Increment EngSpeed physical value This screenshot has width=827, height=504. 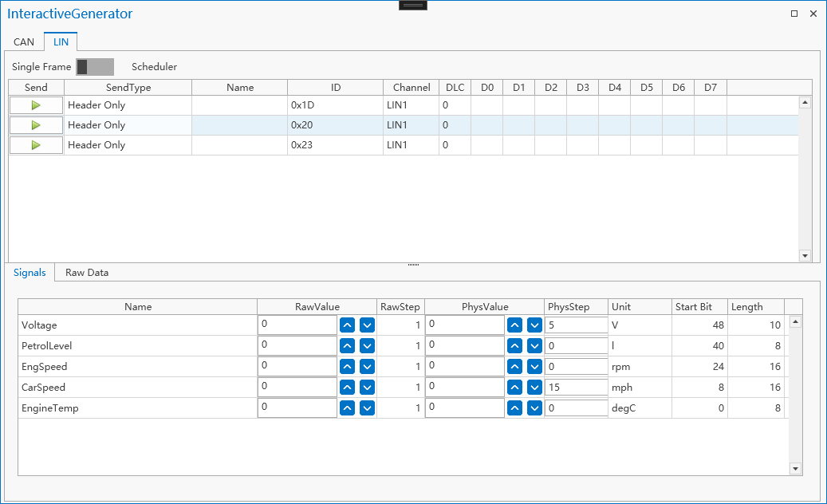pos(514,367)
